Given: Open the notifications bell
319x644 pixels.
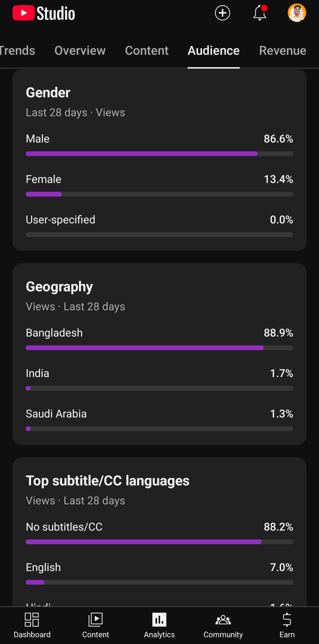Looking at the screenshot, I should click(260, 13).
